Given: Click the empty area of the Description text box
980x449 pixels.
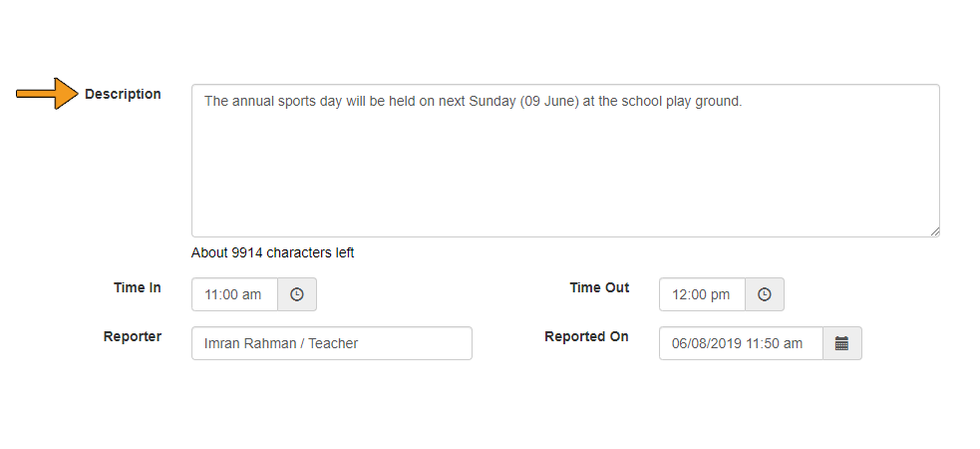Looking at the screenshot, I should [x=565, y=175].
